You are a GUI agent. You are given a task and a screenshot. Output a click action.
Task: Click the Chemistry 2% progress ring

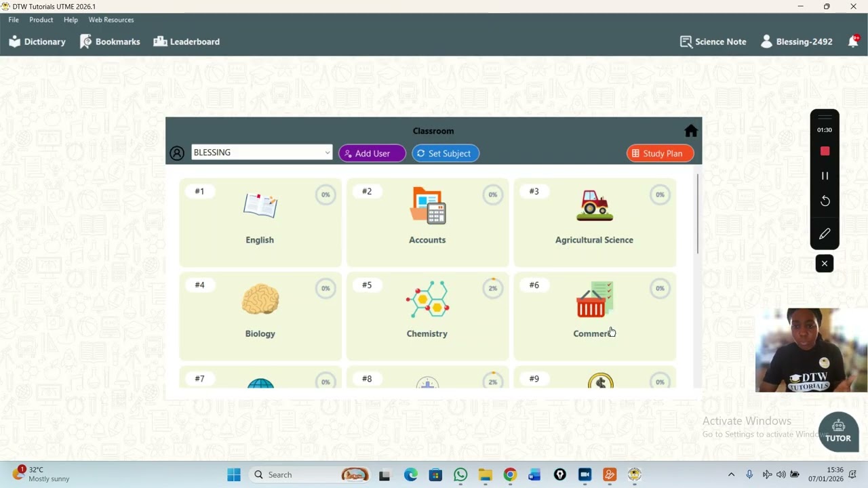pos(493,288)
